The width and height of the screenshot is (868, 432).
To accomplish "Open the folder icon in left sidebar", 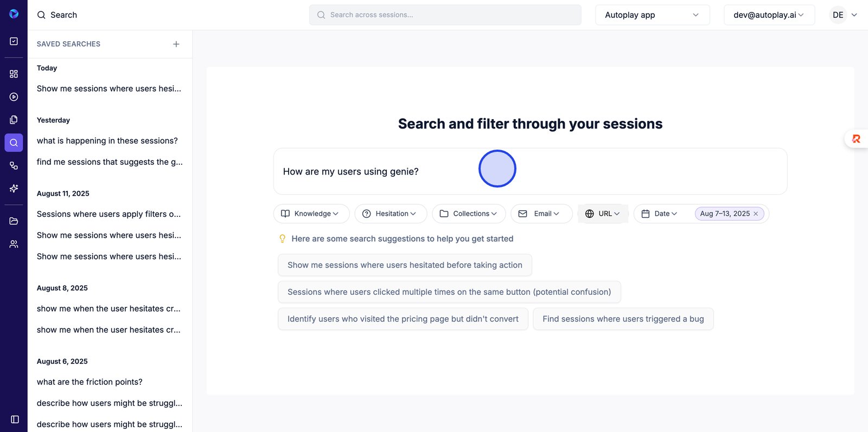I will point(14,221).
